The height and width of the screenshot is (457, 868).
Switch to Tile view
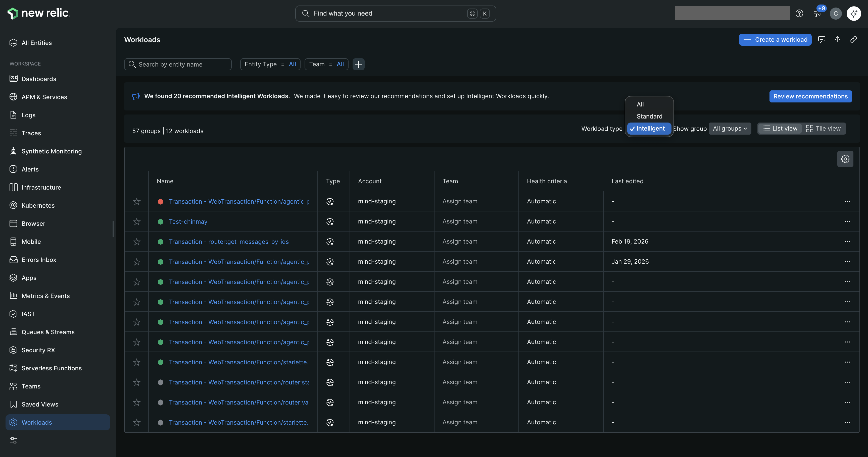(824, 128)
